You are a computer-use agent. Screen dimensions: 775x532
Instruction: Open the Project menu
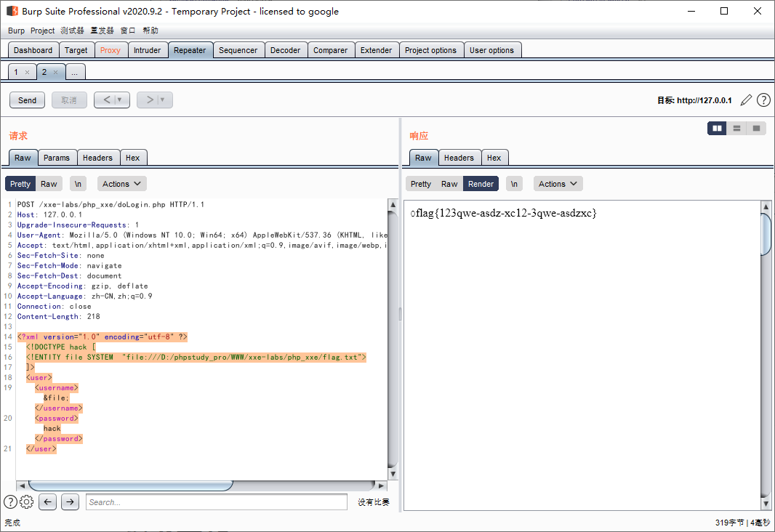point(42,31)
